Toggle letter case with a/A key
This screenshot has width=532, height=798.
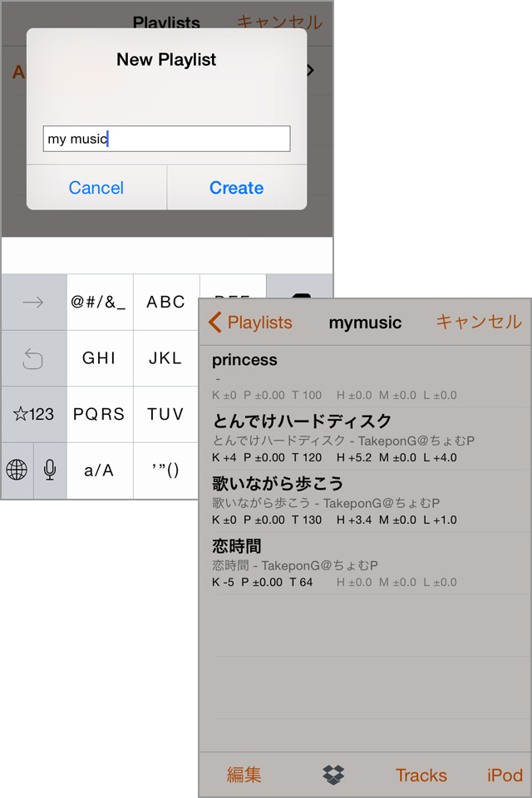(99, 470)
